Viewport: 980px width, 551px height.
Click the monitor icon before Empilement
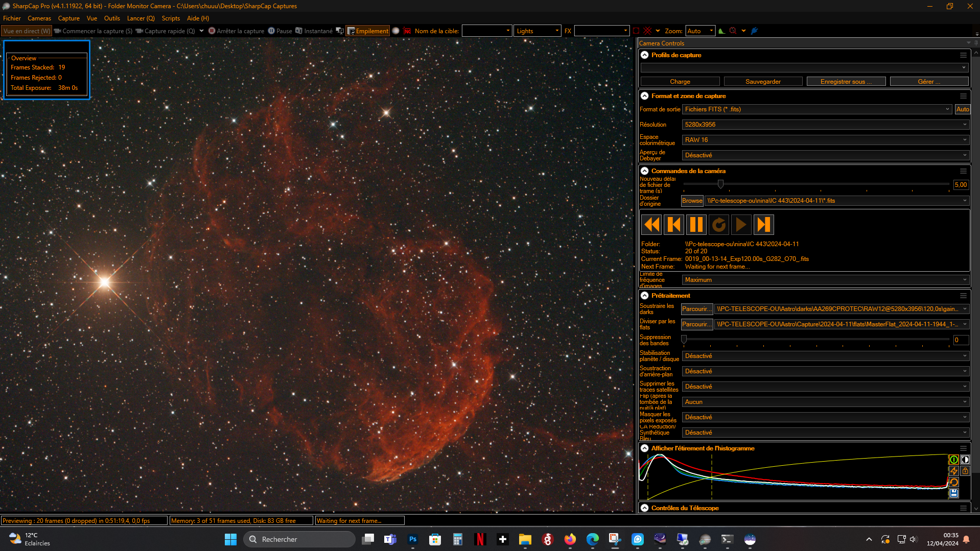[340, 31]
